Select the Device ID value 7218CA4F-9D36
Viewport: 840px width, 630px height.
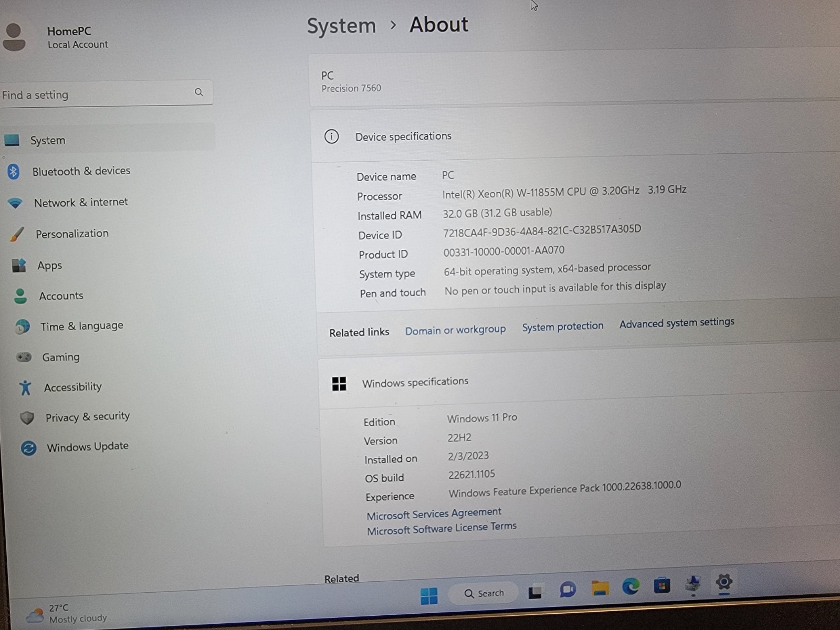[x=542, y=231]
